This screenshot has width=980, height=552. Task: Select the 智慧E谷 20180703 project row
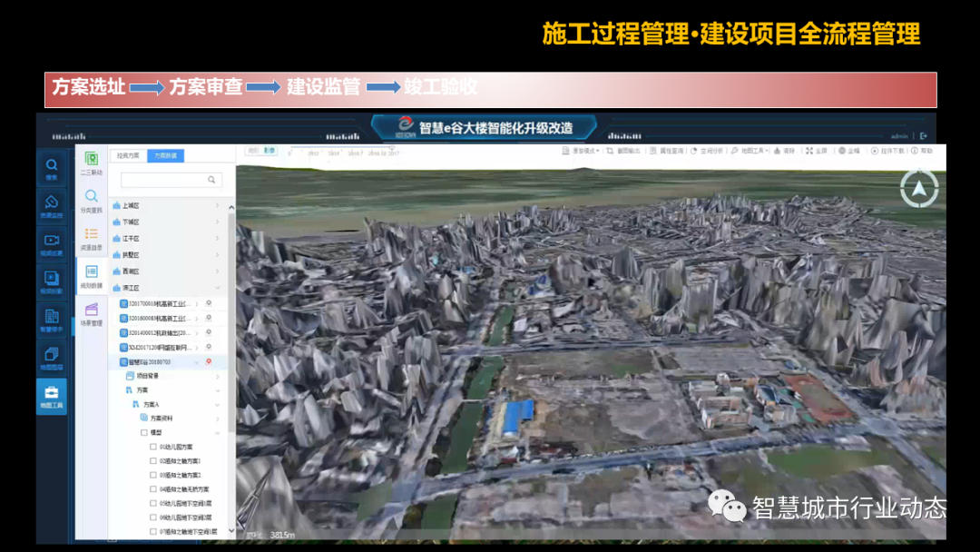[x=168, y=362]
